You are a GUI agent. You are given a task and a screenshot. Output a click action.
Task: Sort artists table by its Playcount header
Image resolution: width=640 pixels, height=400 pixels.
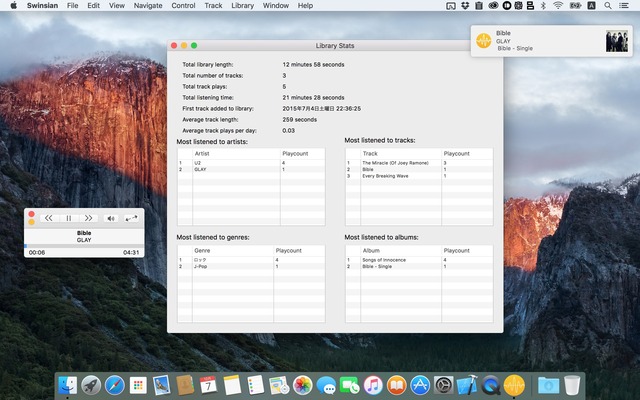click(x=302, y=153)
